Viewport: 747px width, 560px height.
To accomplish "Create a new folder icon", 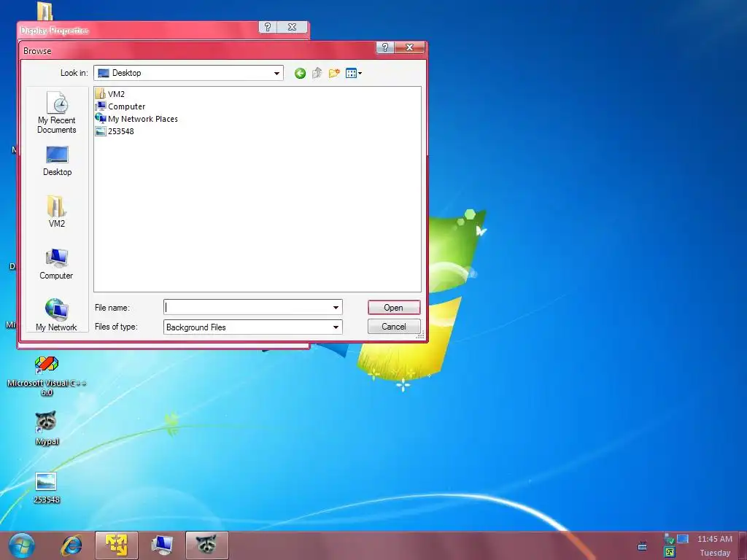I will click(x=334, y=73).
